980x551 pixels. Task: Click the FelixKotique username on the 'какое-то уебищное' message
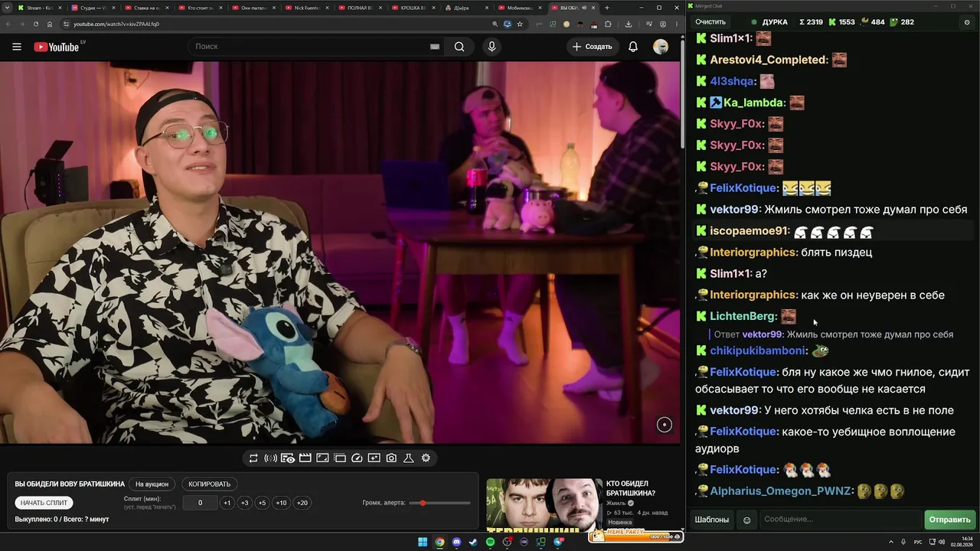(x=743, y=432)
